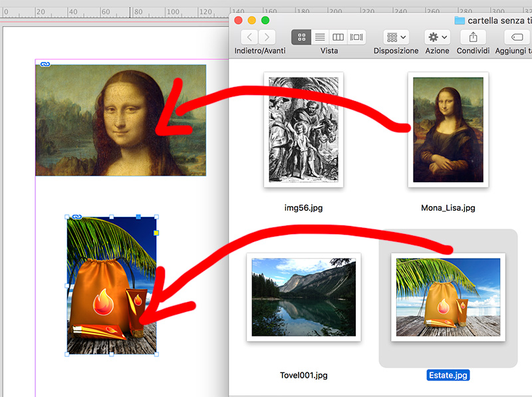Go forward with the Finder forward arrow
Screen dimensions: 532x397
[267, 37]
